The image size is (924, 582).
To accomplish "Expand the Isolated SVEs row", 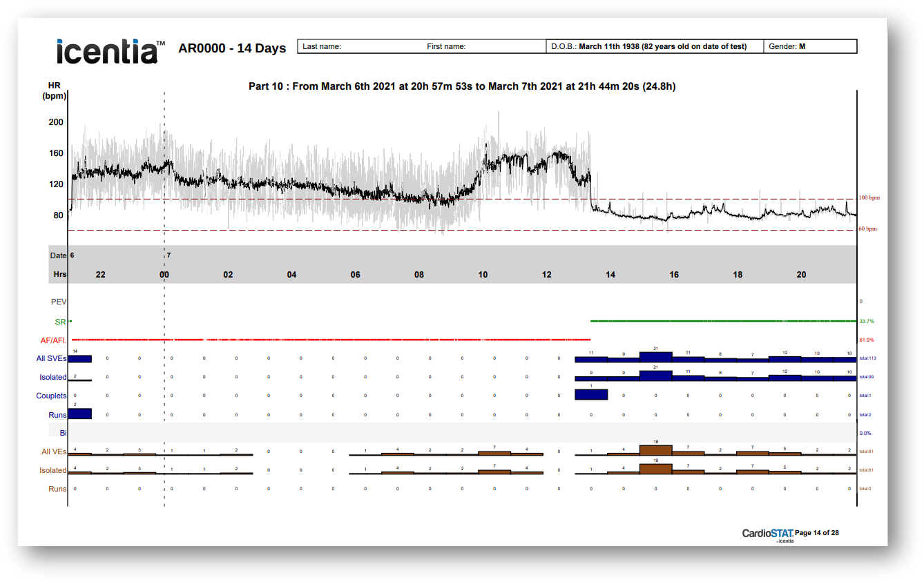I will tap(52, 377).
